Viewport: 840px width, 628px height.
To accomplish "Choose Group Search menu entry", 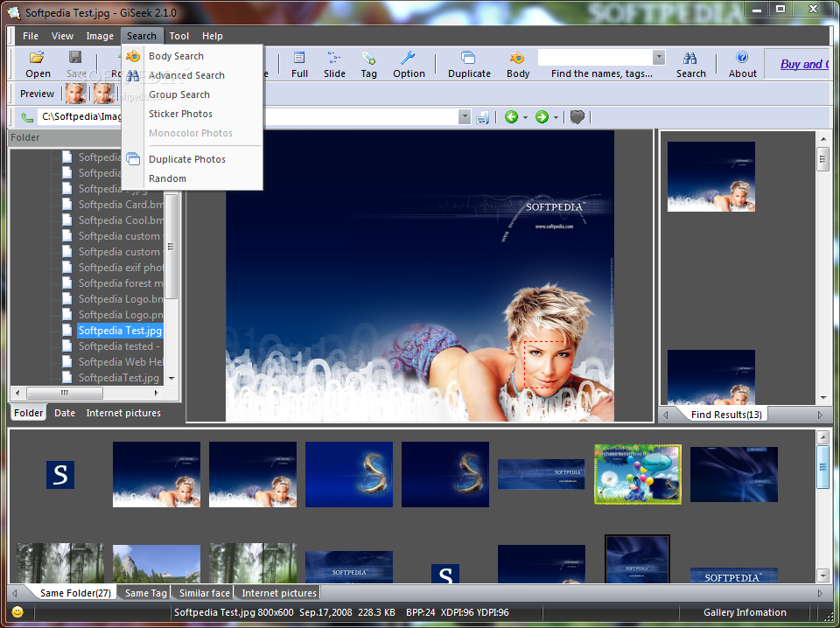I will pyautogui.click(x=192, y=94).
